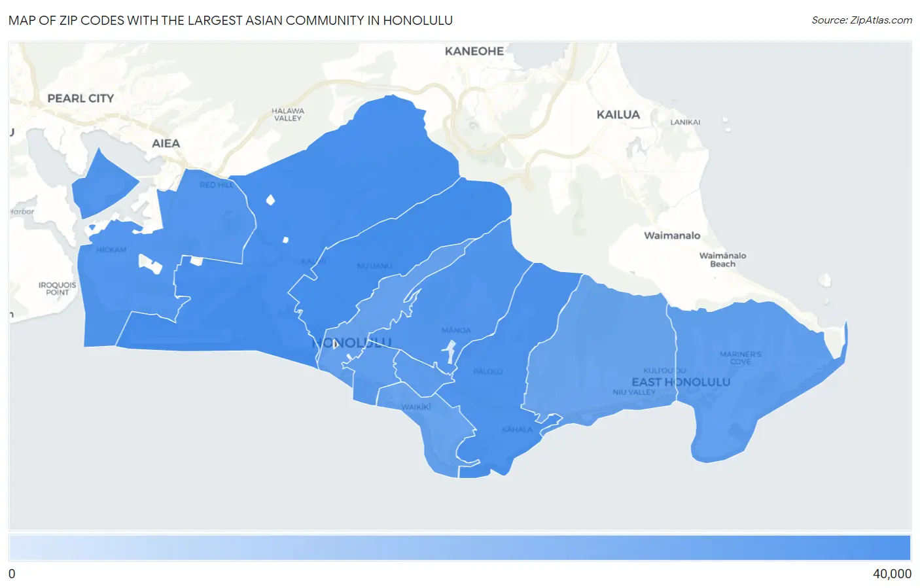Click the legend minimum value 0
The width and height of the screenshot is (920, 588).
12,574
